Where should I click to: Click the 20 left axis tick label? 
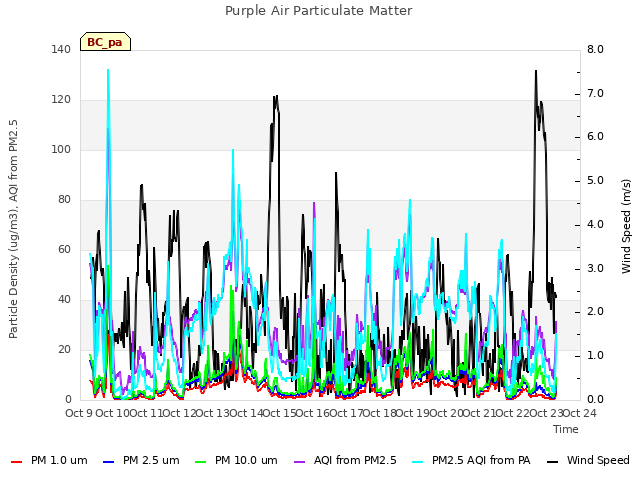tap(64, 349)
